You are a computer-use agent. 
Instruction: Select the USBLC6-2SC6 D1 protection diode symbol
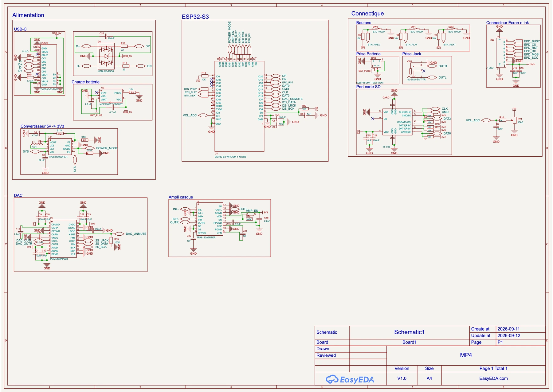click(x=106, y=56)
